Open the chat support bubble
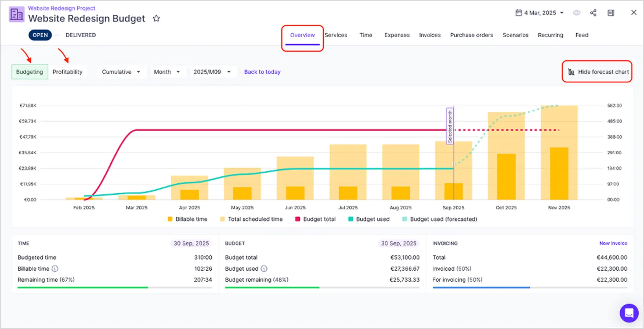 click(x=629, y=313)
